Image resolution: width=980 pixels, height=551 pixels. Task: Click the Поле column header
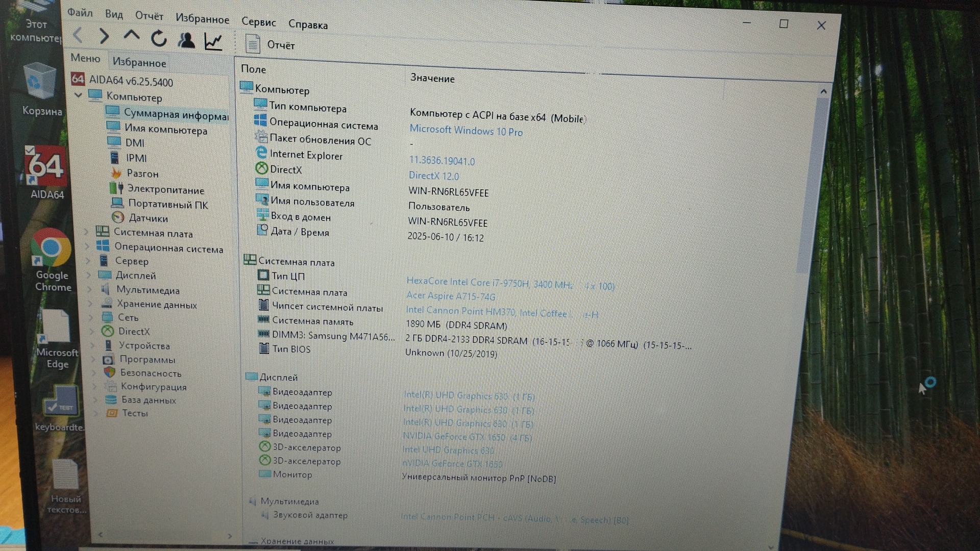pyautogui.click(x=253, y=69)
